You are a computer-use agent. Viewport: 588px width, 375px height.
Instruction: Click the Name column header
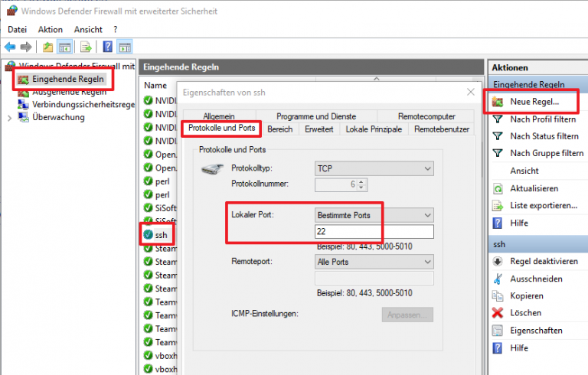click(x=155, y=86)
